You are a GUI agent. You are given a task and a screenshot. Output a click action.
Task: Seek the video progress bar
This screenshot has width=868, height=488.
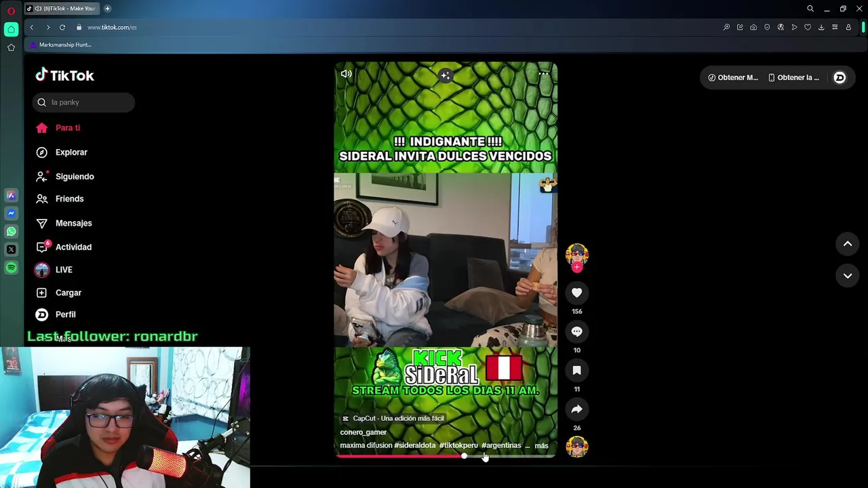[x=446, y=456]
